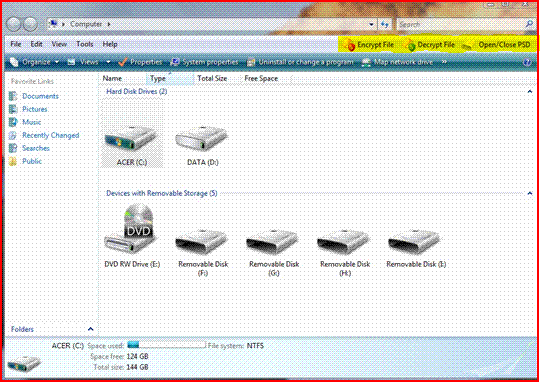The width and height of the screenshot is (540, 382).
Task: Open Recently Changed link
Action: coord(51,135)
